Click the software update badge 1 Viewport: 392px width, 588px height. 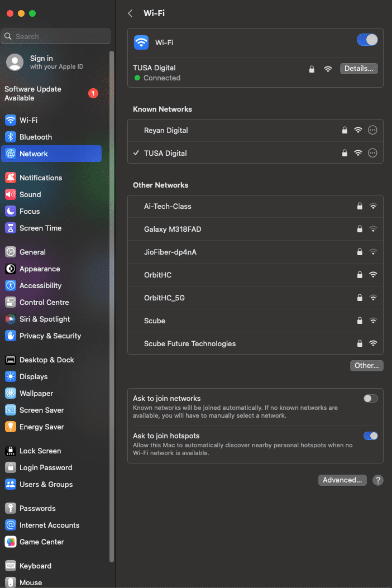[x=93, y=93]
